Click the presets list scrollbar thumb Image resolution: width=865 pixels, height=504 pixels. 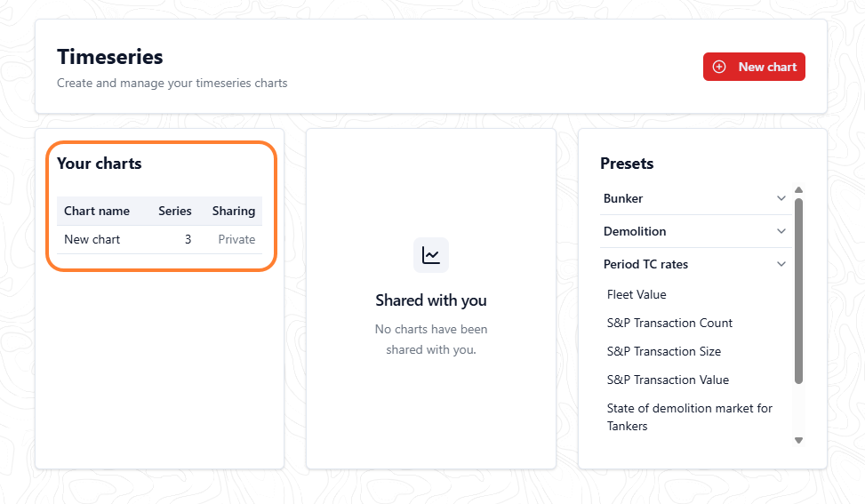click(798, 291)
